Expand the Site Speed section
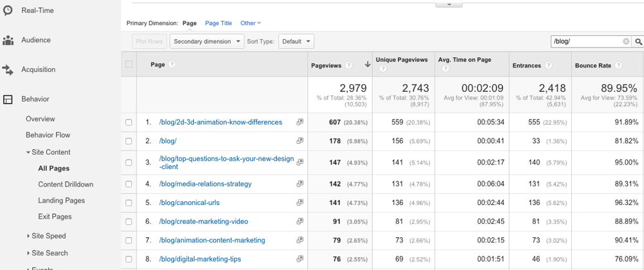Viewport: 644px width, 270px height. click(28, 236)
